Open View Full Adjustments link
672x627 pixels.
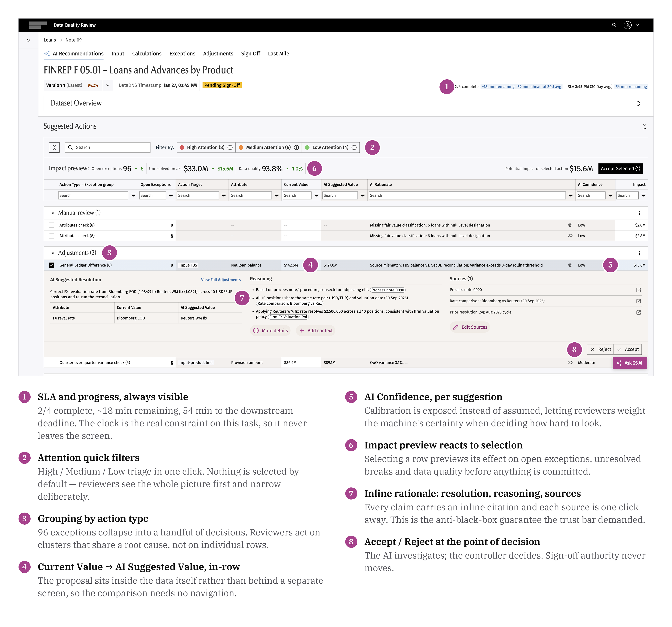[x=221, y=279]
